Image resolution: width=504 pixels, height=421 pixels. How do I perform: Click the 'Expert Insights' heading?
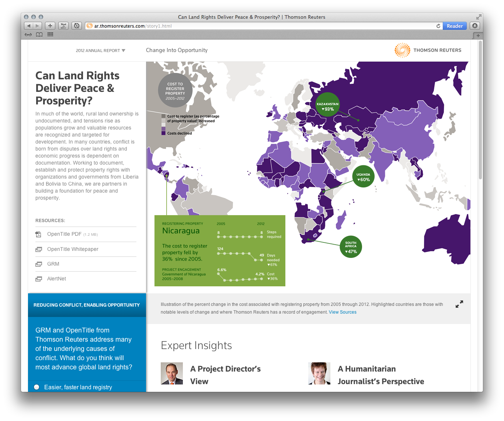[197, 345]
